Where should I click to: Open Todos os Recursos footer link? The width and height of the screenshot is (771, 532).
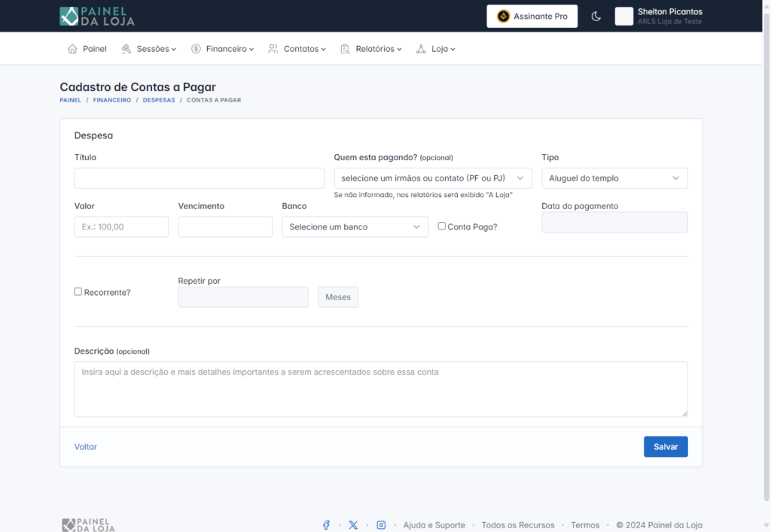click(x=518, y=524)
